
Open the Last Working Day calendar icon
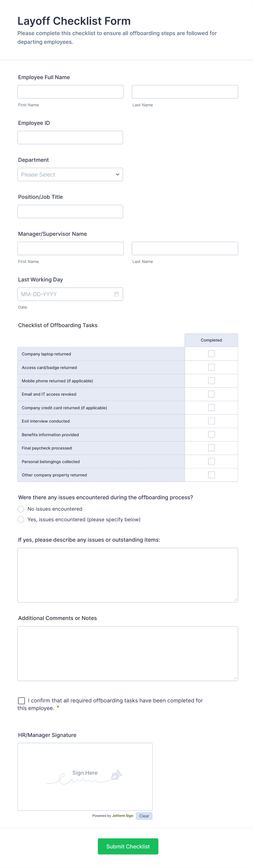116,294
